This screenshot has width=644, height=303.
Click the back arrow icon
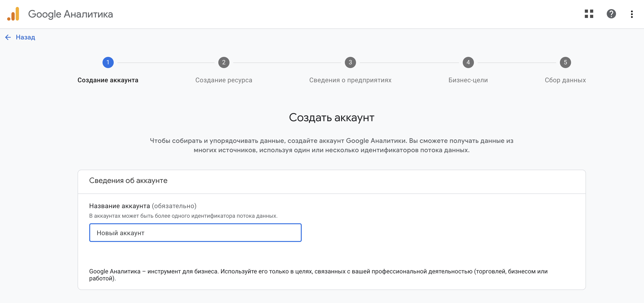tap(8, 37)
